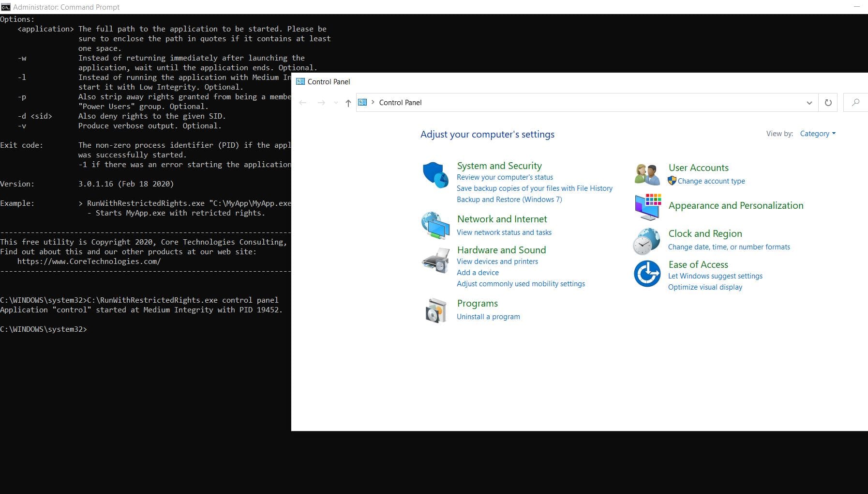The height and width of the screenshot is (494, 868).
Task: Open Review your computer's status
Action: click(x=505, y=177)
